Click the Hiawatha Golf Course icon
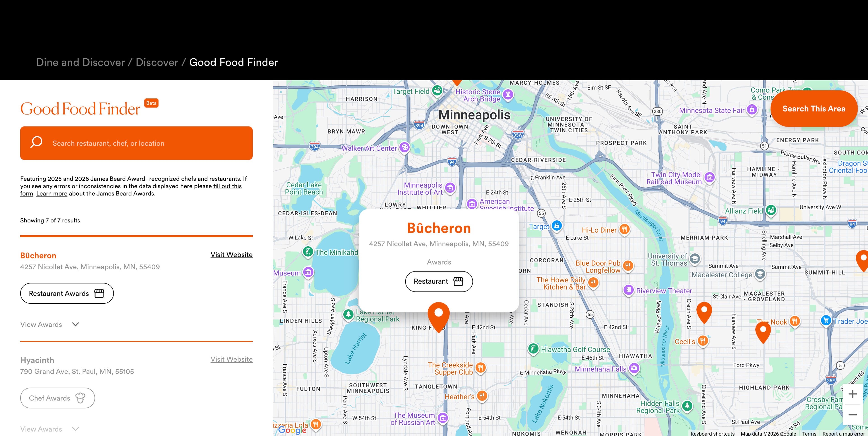 point(533,348)
